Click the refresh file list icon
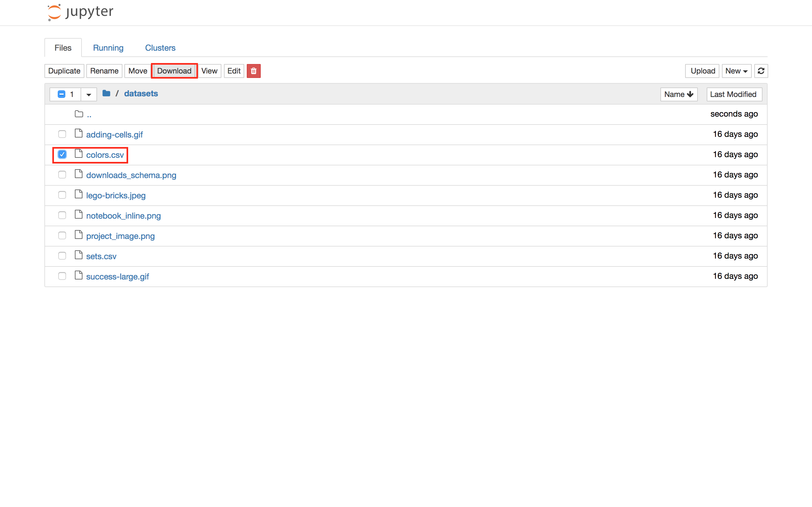The image size is (812, 507). click(x=761, y=71)
